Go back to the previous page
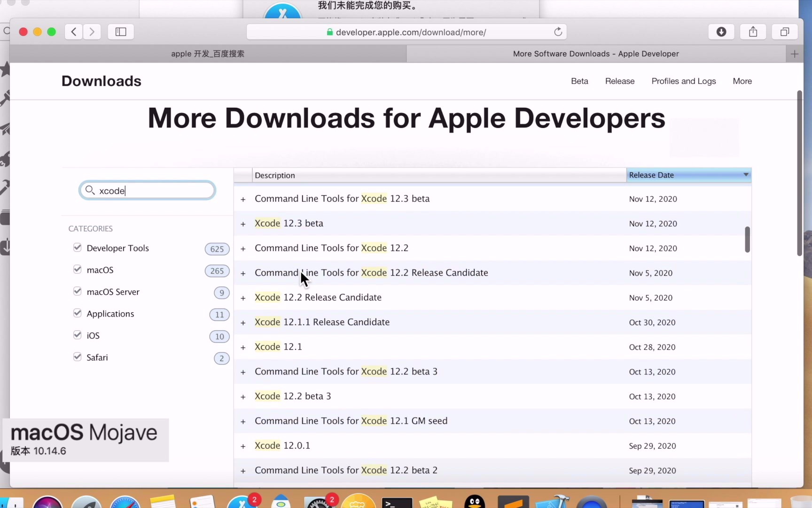812x508 pixels. pyautogui.click(x=74, y=32)
